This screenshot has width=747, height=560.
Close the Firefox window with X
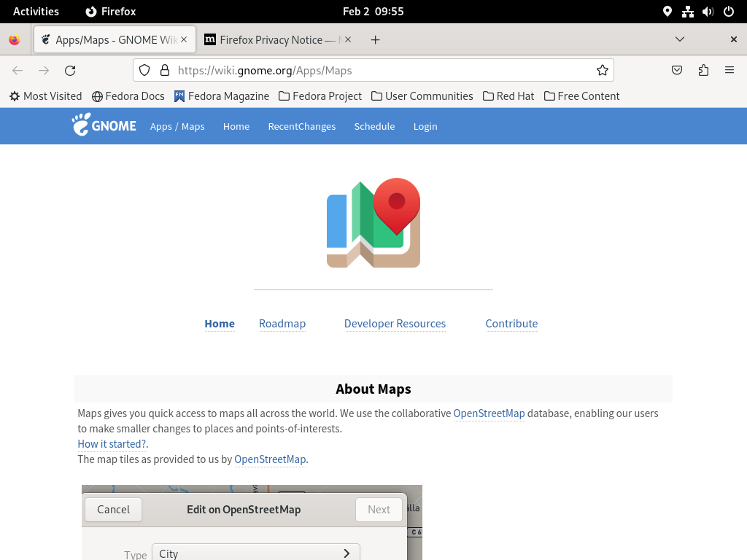point(734,39)
